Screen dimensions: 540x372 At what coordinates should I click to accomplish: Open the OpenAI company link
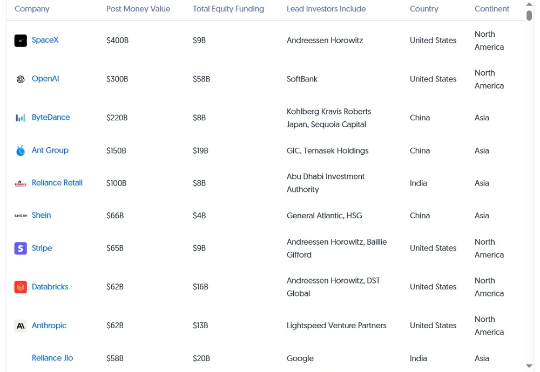45,79
